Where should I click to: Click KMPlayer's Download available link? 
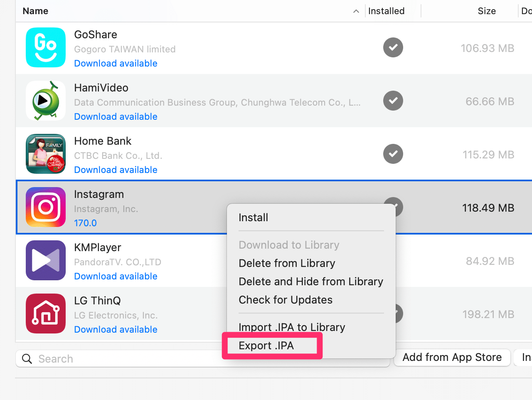click(116, 276)
